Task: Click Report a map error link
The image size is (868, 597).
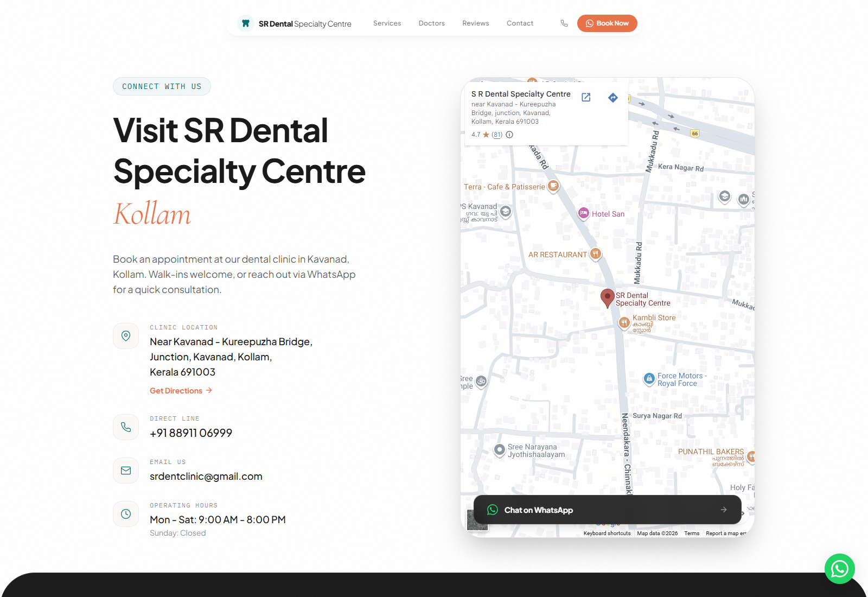Action: (726, 534)
